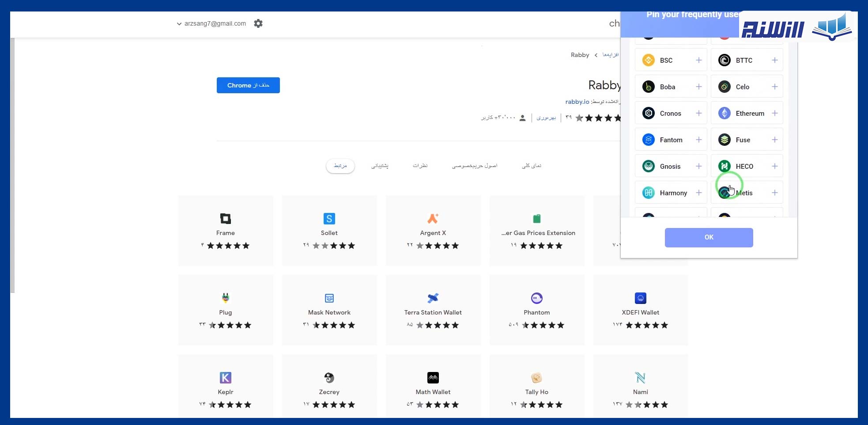The width and height of the screenshot is (868, 425).
Task: Open the Terra Station Wallet icon
Action: [x=433, y=298]
